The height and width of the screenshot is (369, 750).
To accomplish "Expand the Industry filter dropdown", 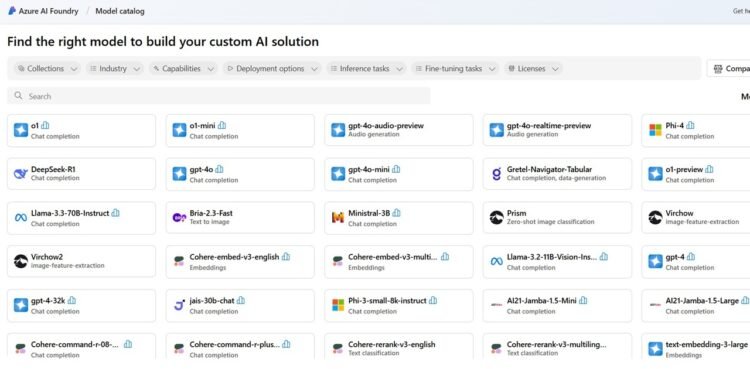I will point(114,68).
